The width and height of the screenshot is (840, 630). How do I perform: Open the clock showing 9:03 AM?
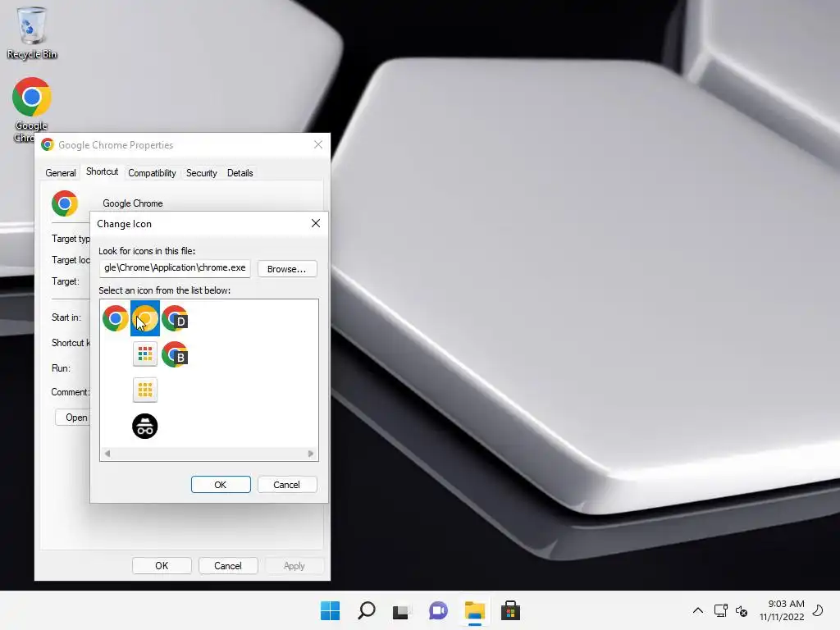[782, 610]
